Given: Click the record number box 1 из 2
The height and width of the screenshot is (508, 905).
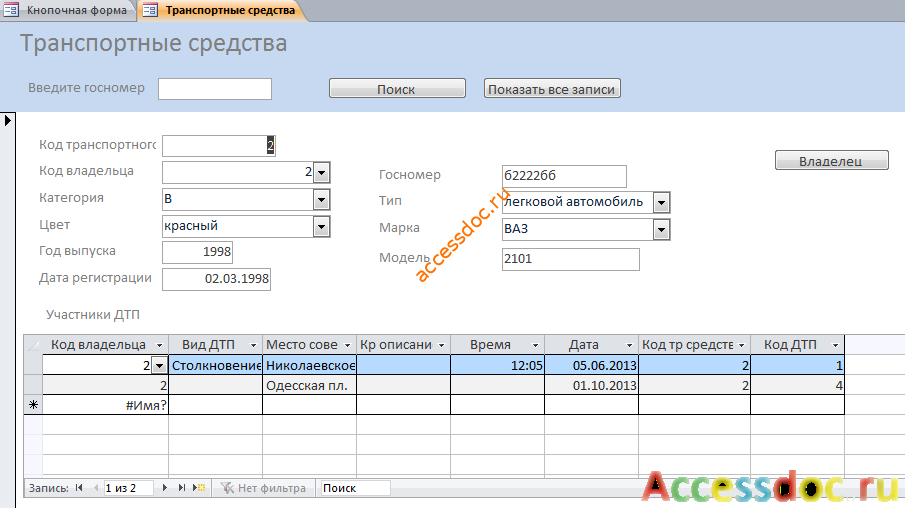Looking at the screenshot, I should pos(128,488).
